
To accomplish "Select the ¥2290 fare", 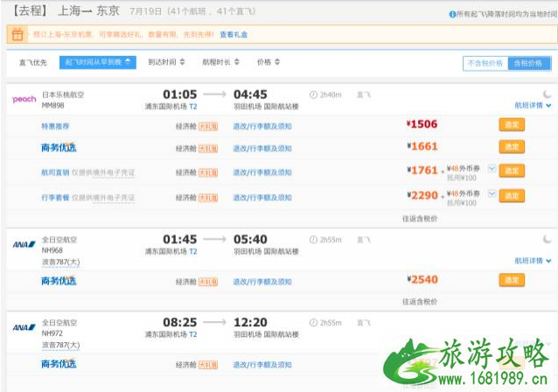I will [512, 195].
